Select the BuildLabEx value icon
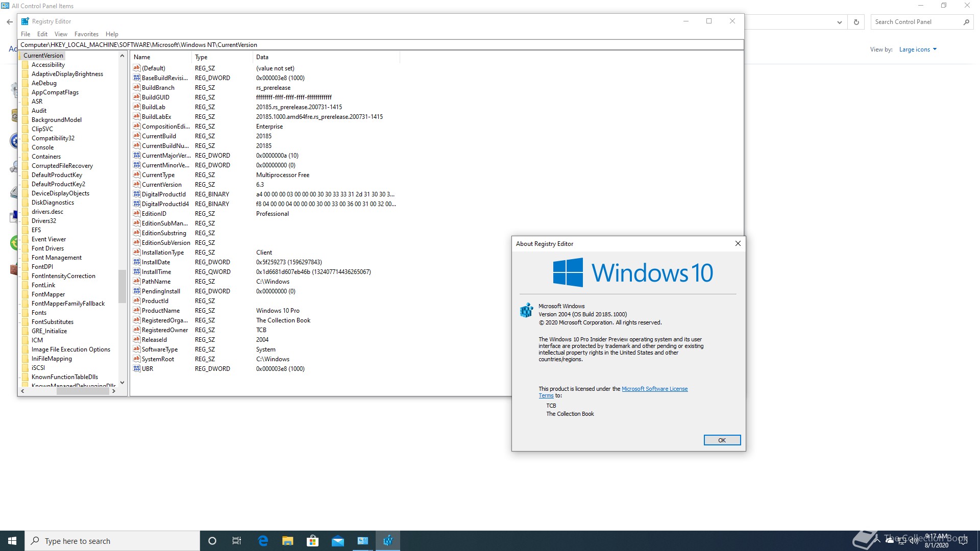Viewport: 980px width, 551px height. tap(137, 116)
